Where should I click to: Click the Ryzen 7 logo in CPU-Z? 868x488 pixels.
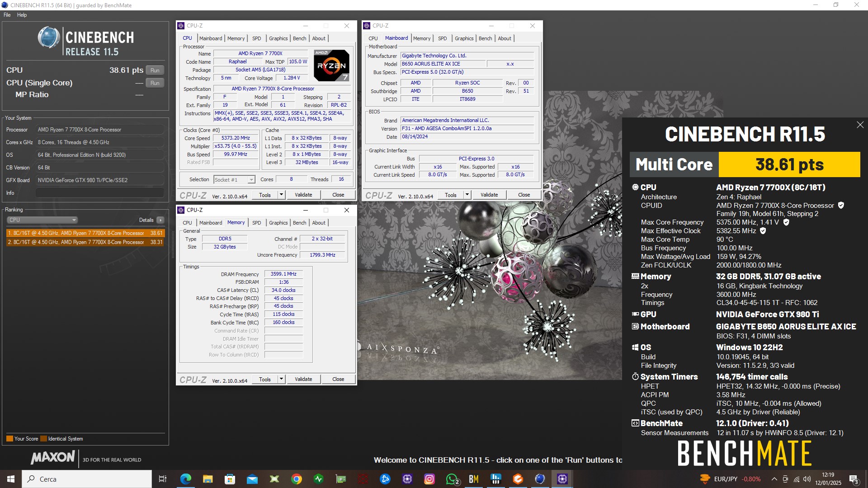click(331, 66)
